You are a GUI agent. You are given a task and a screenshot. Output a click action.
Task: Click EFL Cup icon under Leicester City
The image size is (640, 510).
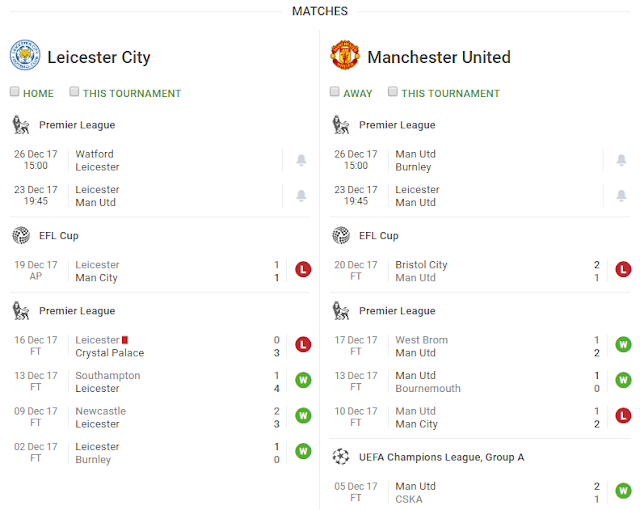click(21, 235)
